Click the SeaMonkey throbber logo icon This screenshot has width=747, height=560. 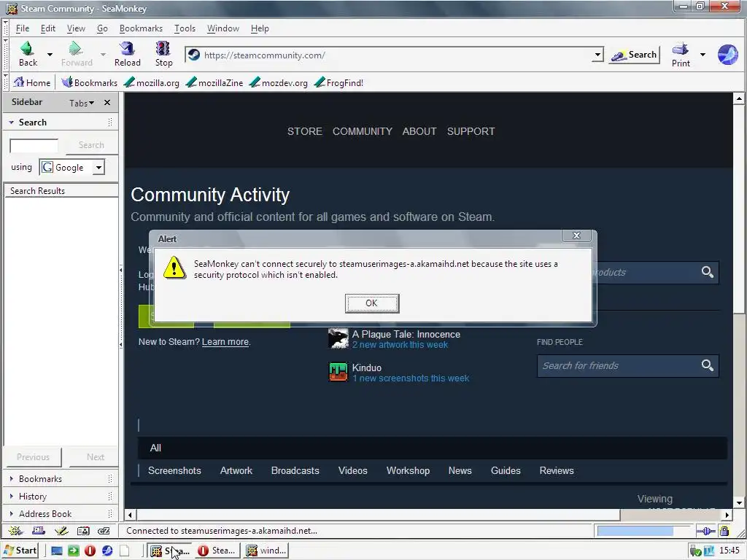pyautogui.click(x=727, y=55)
